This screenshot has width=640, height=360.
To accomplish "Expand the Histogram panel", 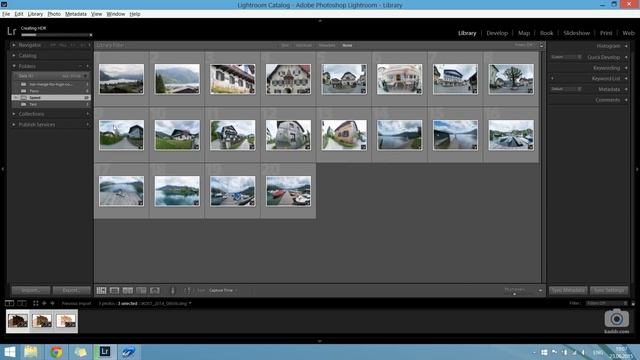I will pyautogui.click(x=626, y=46).
